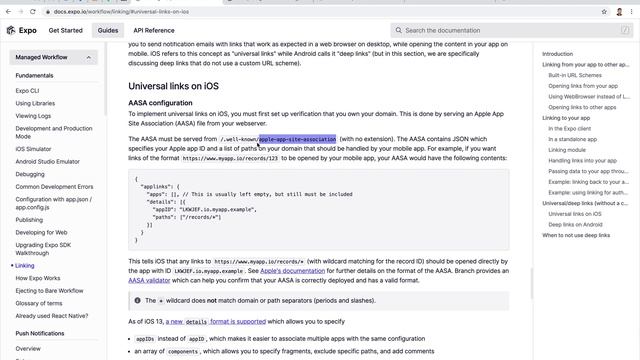640x360 pixels.
Task: Open the AASA validator link
Action: click(x=149, y=280)
